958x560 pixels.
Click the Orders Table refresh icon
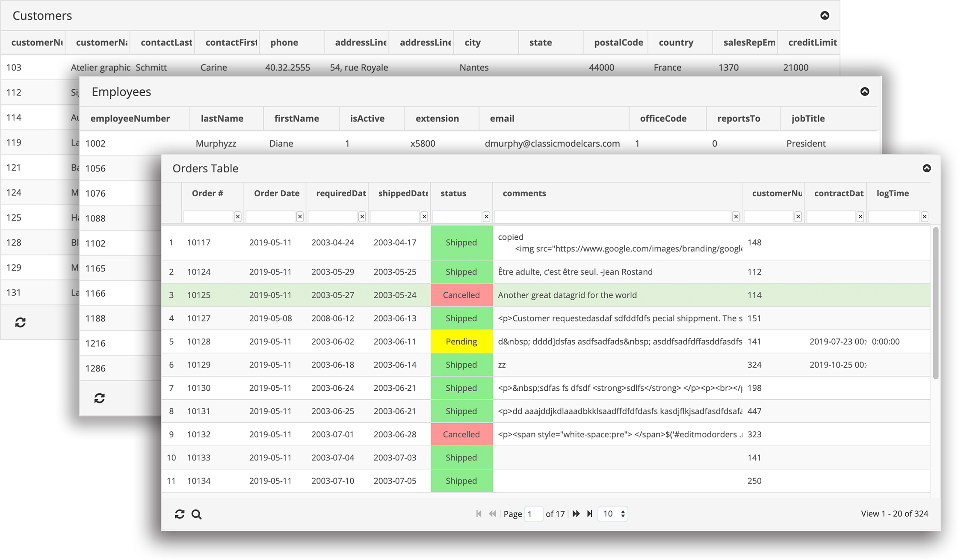click(180, 514)
